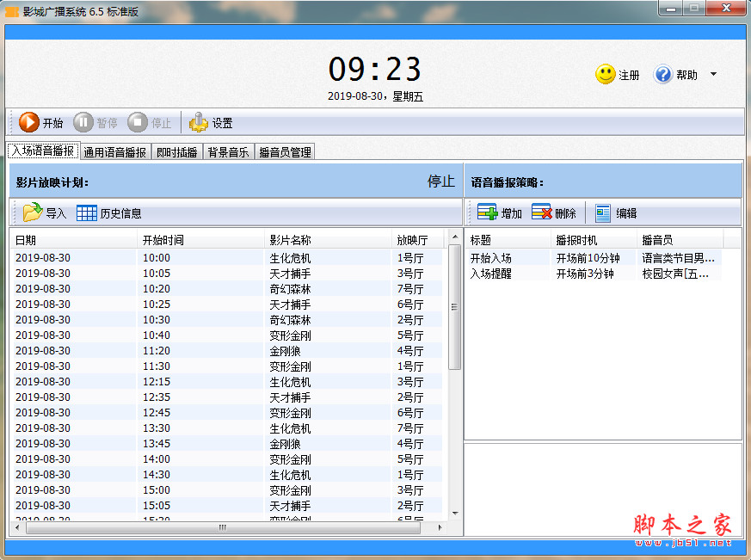Click the 增加 add strategy icon
The width and height of the screenshot is (751, 560).
point(487,212)
